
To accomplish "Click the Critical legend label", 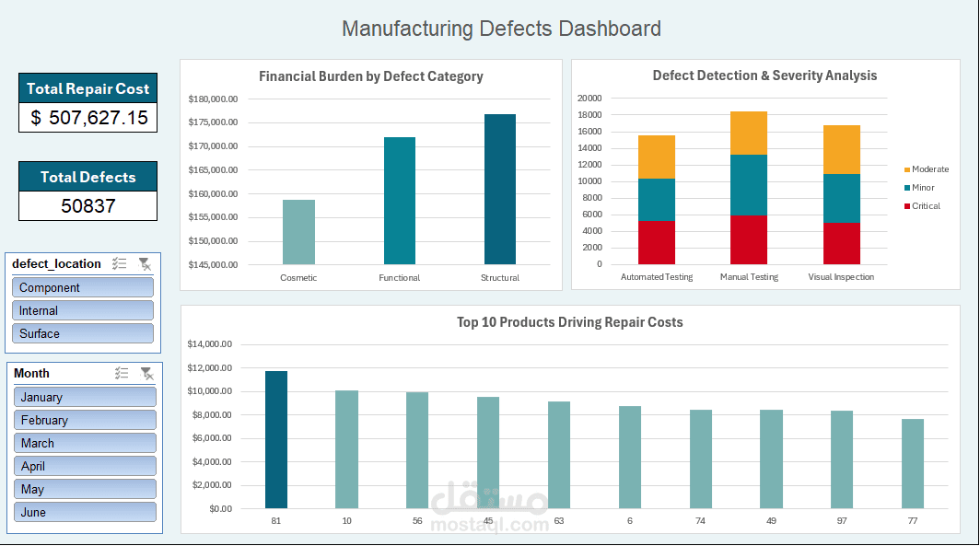I will coord(926,206).
